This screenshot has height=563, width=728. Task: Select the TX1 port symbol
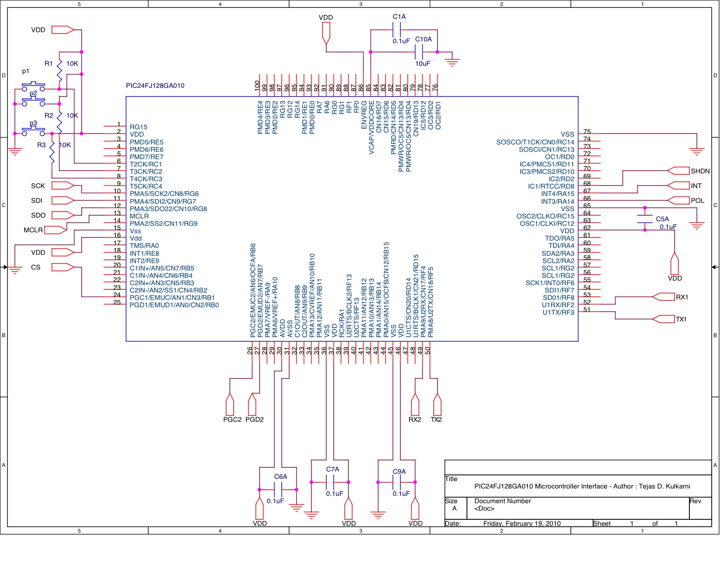663,319
